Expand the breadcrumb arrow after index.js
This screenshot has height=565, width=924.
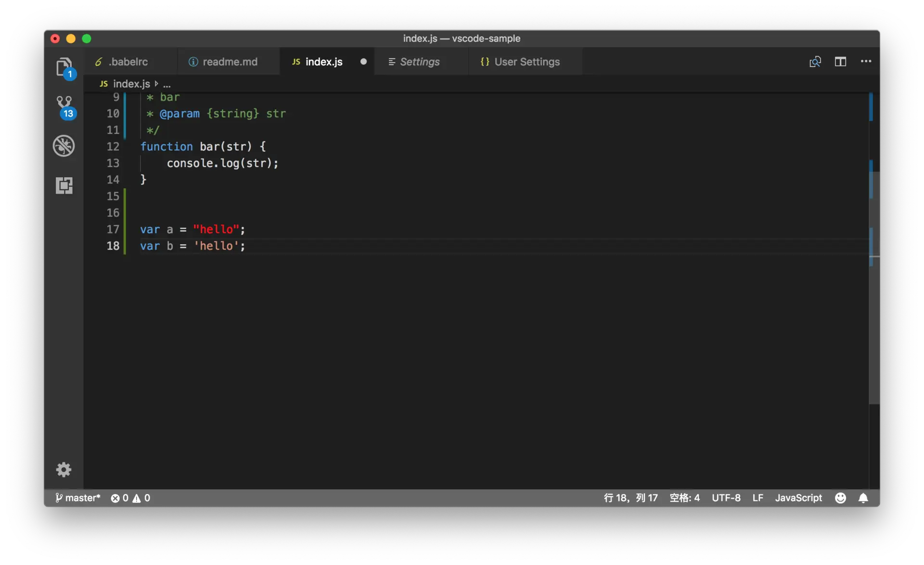point(156,84)
